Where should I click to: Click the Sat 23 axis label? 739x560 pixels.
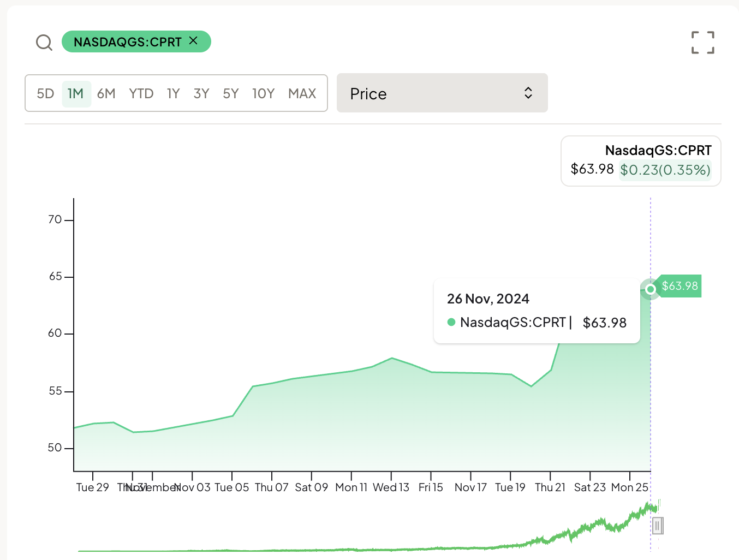(590, 487)
